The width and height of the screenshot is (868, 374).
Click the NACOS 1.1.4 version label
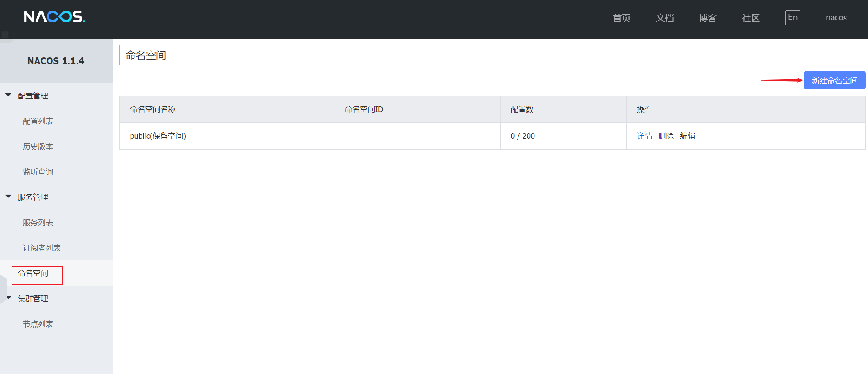pos(56,61)
